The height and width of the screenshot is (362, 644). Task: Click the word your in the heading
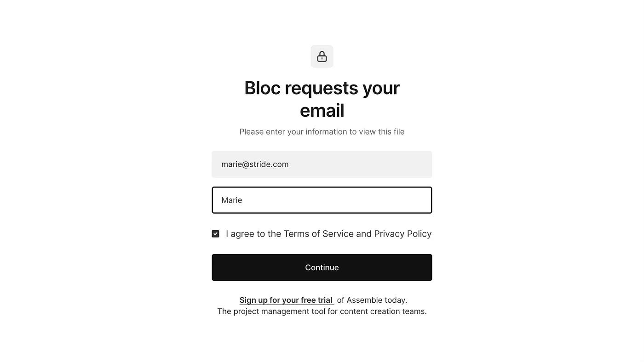(381, 88)
